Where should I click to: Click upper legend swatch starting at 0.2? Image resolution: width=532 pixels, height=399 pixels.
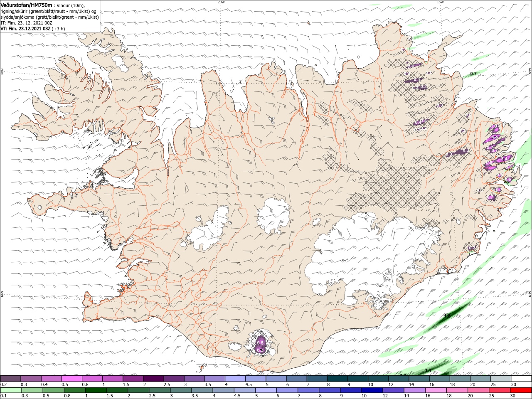point(11,378)
